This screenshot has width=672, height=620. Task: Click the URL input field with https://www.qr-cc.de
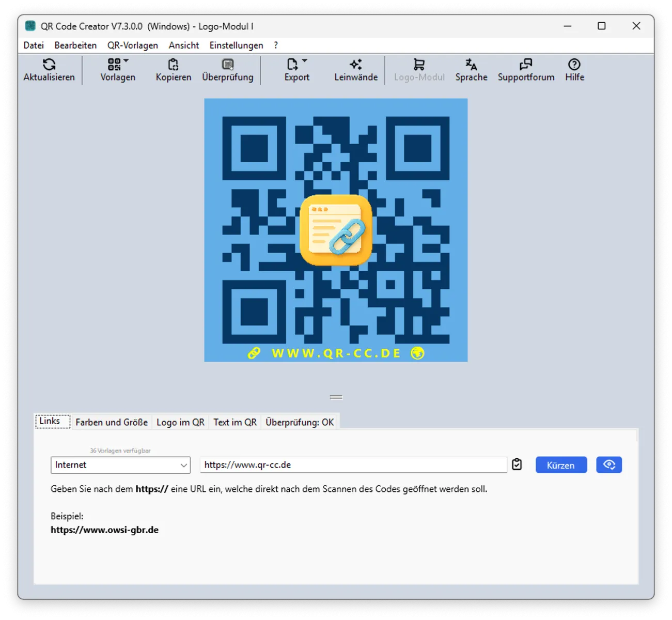point(353,464)
